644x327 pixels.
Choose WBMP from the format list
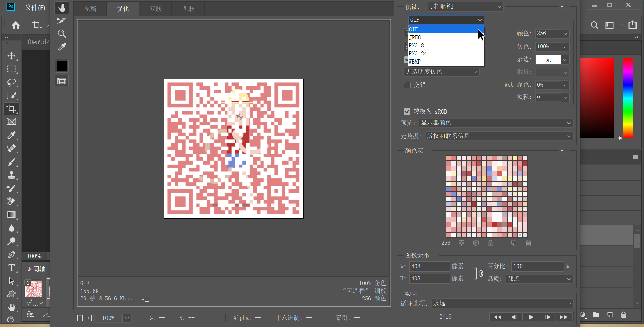(446, 62)
